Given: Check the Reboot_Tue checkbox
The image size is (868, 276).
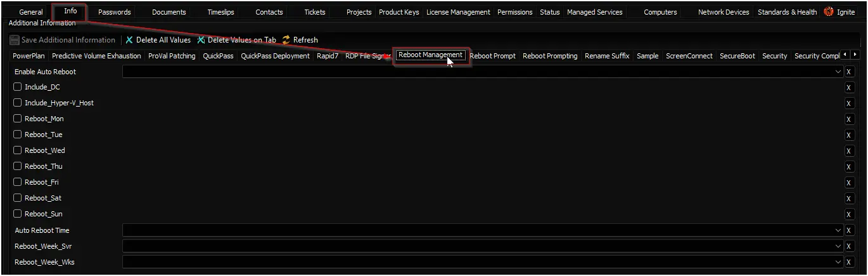Looking at the screenshot, I should (x=18, y=135).
